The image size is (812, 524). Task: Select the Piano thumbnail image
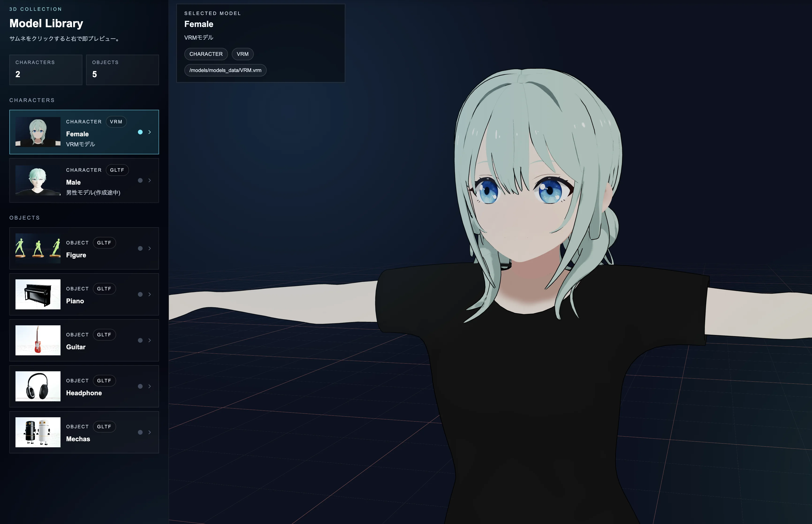point(38,294)
